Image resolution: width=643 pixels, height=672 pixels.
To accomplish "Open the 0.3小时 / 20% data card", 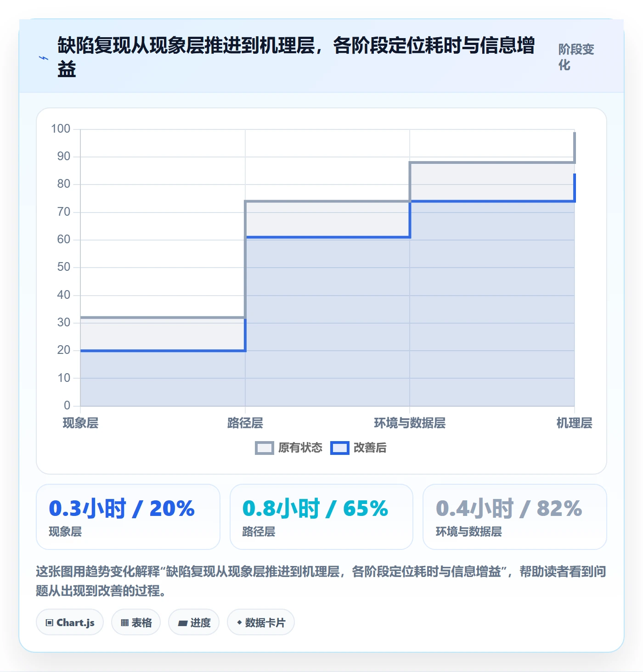I will click(128, 517).
